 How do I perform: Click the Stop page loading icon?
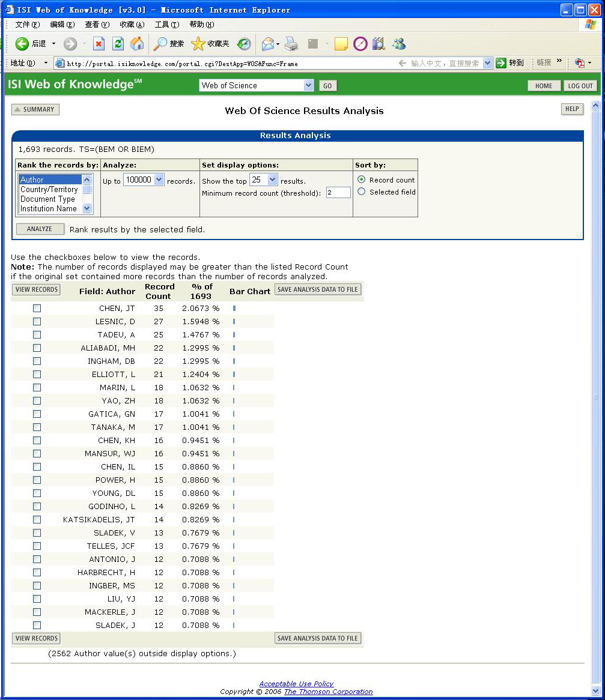[x=99, y=44]
